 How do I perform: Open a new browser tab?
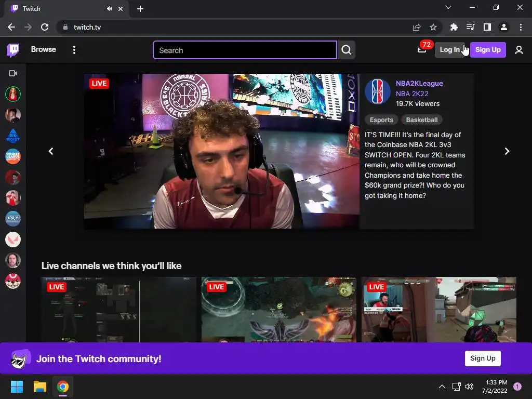pyautogui.click(x=140, y=9)
